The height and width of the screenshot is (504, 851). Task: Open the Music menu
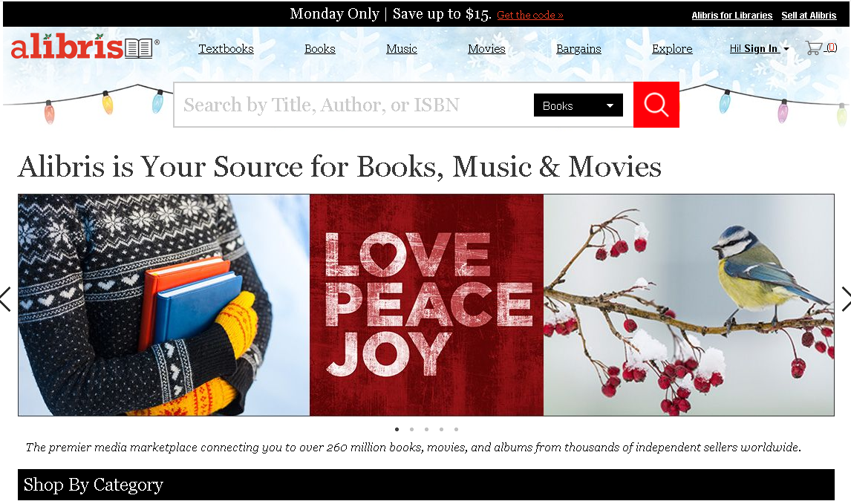pyautogui.click(x=402, y=49)
